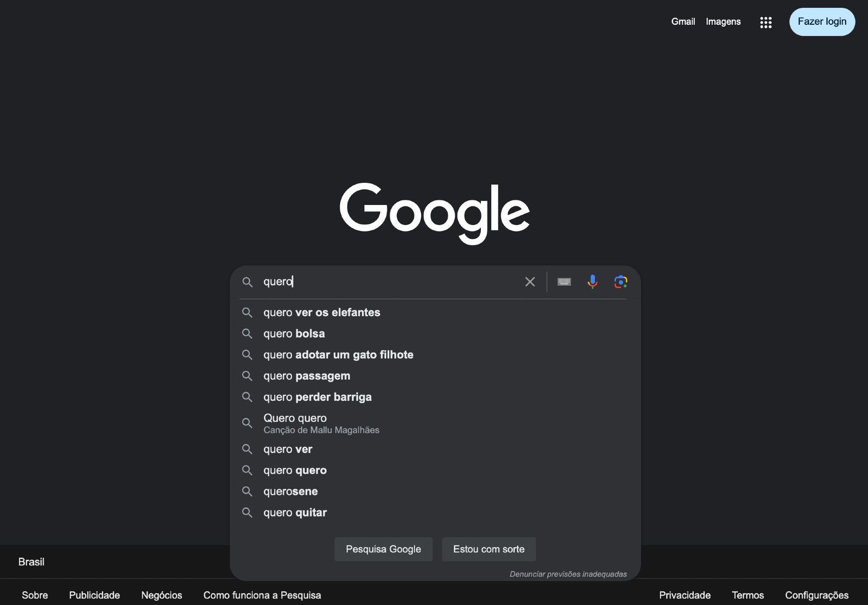Open the Imagens link
The height and width of the screenshot is (605, 868).
(x=723, y=22)
